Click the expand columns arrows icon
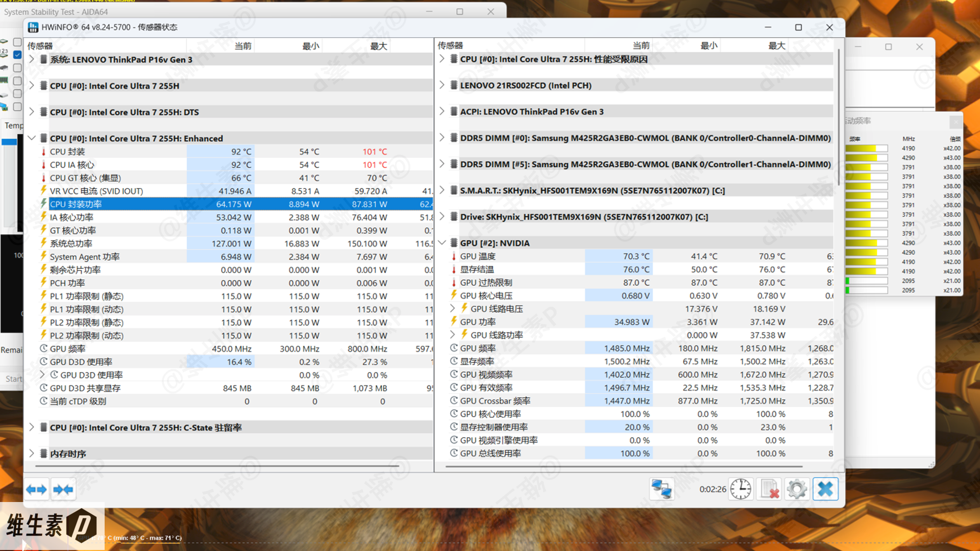 click(x=36, y=490)
